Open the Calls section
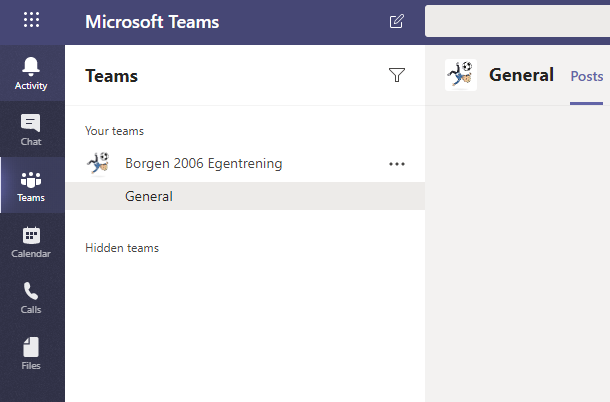 [x=31, y=298]
